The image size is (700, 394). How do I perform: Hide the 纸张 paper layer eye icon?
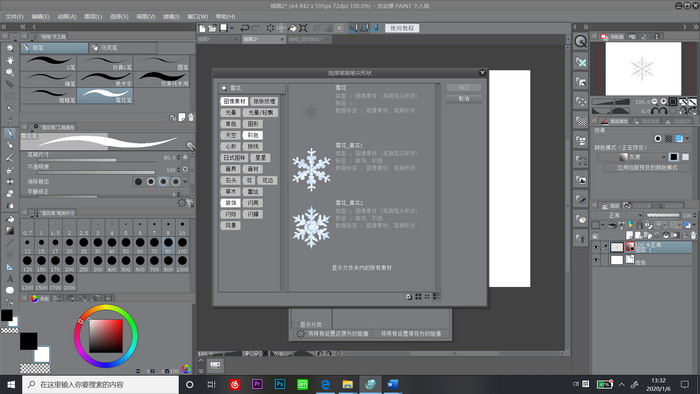pyautogui.click(x=596, y=260)
